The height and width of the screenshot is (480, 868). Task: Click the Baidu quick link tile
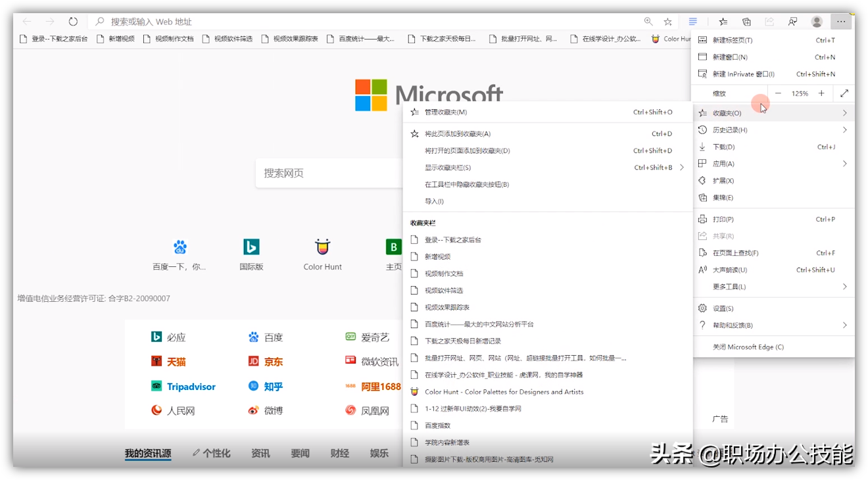click(x=180, y=254)
